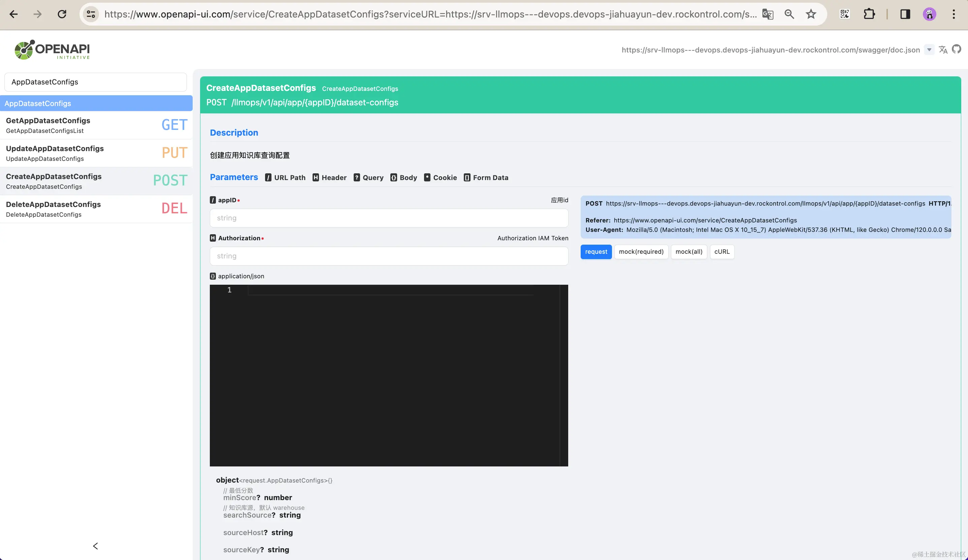
Task: Select GetAppDatasetConfigs GET endpoint
Action: 96,125
